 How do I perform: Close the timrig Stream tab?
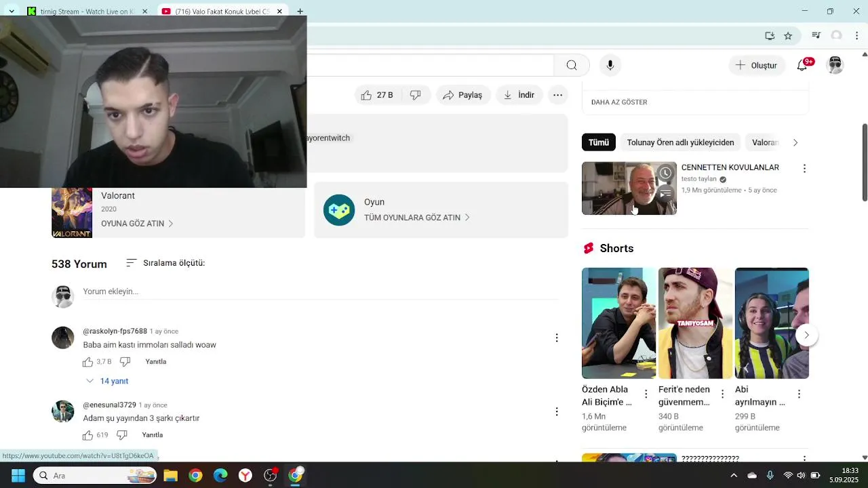click(x=144, y=12)
